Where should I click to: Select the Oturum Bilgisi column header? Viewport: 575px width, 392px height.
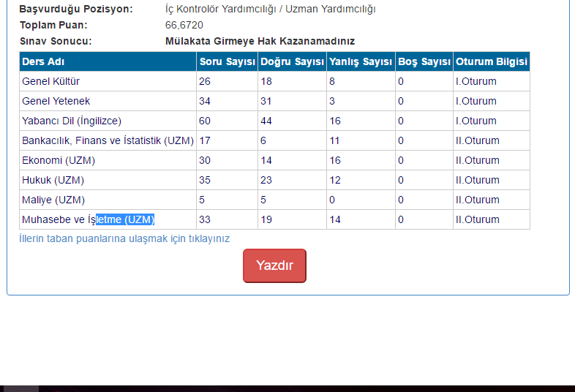pos(492,61)
